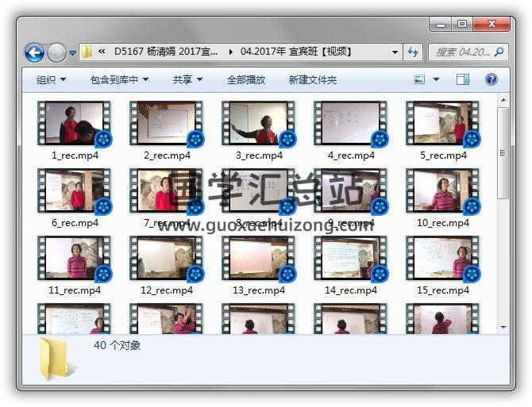Select the 6_rec.mp4 video thumbnail
Screen dimensions: 532x407
75,190
